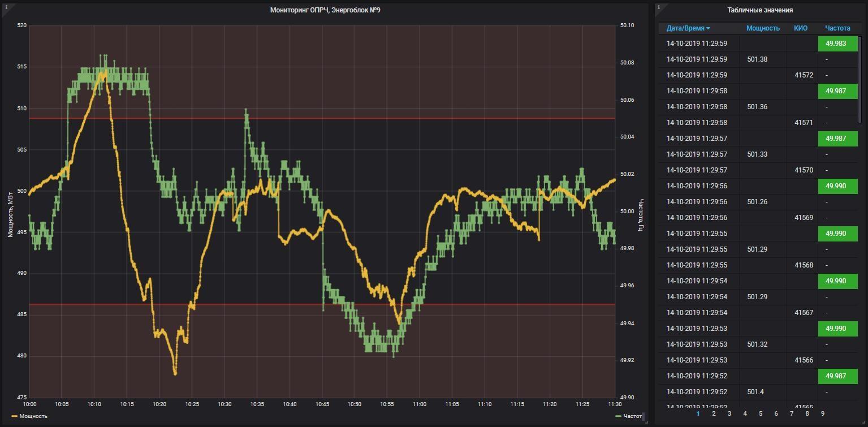Open the Табличные значения panel title menu

(759, 10)
